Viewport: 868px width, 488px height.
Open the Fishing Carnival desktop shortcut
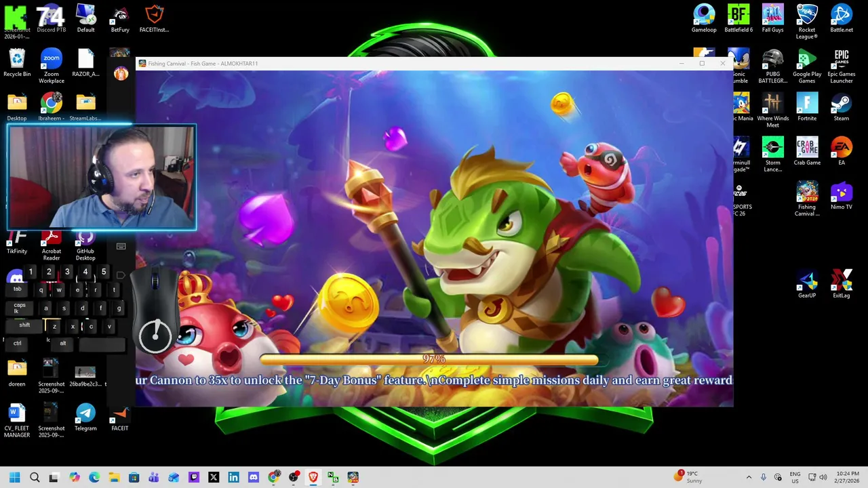[x=807, y=199]
